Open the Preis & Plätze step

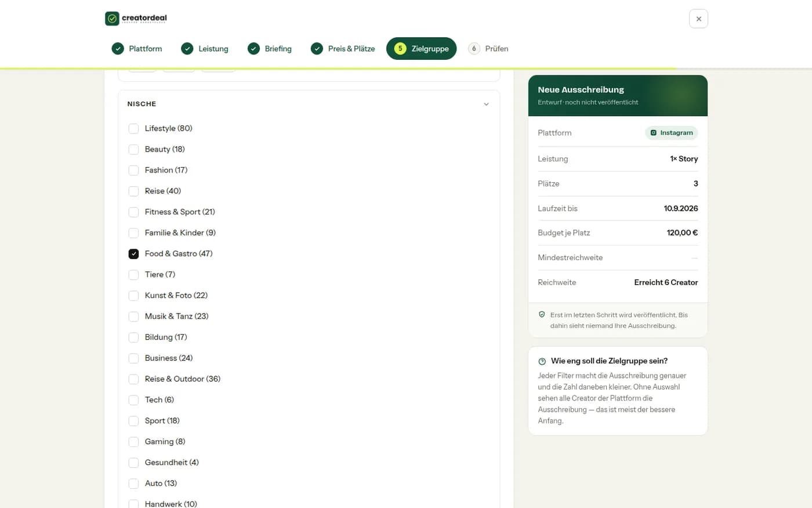tap(343, 49)
